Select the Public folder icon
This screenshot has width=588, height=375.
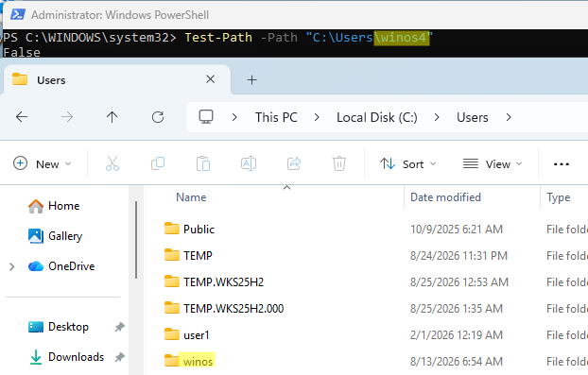click(172, 229)
